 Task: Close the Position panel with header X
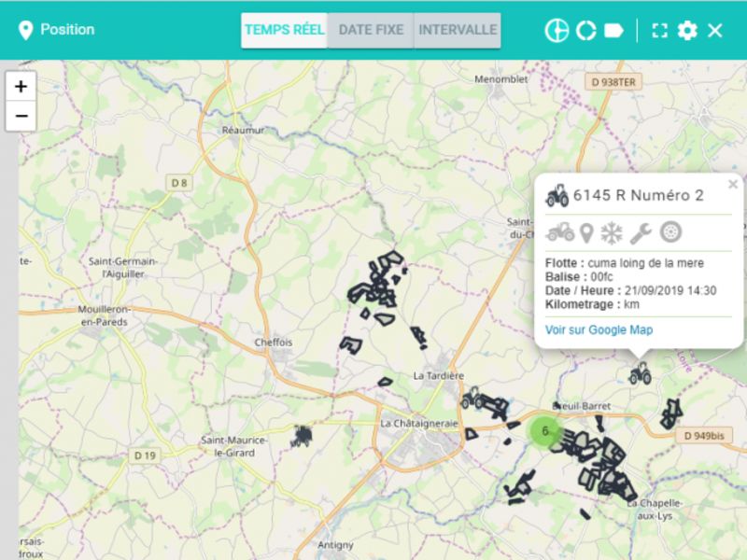[x=715, y=31]
